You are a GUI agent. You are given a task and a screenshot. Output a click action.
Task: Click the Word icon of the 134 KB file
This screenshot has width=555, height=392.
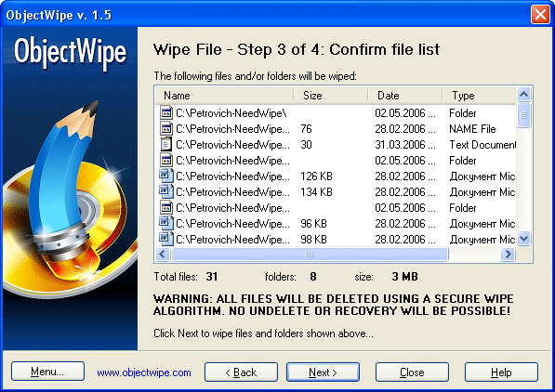tap(166, 191)
